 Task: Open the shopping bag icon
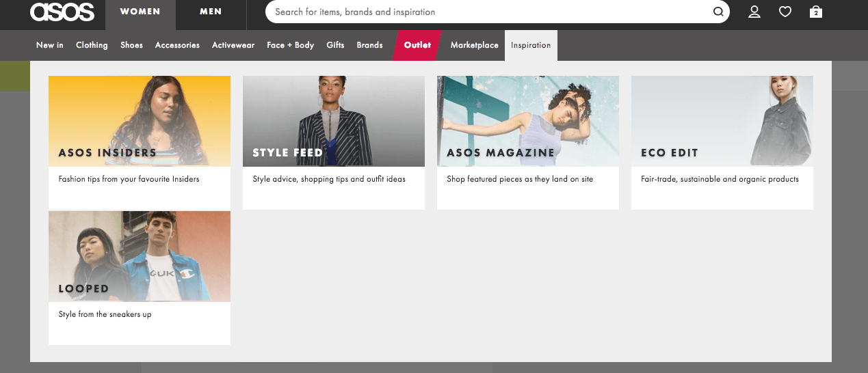click(x=815, y=12)
